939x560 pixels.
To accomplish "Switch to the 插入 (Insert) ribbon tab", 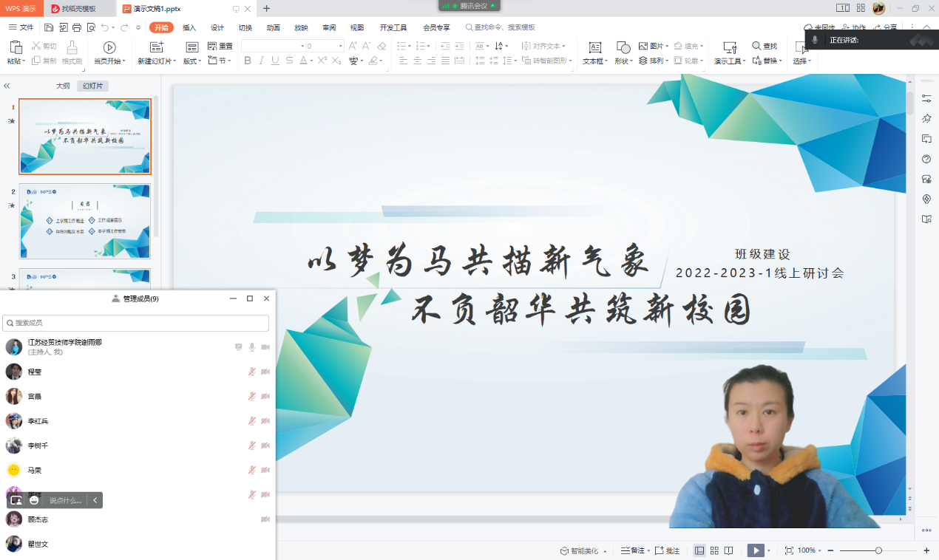I will [189, 27].
